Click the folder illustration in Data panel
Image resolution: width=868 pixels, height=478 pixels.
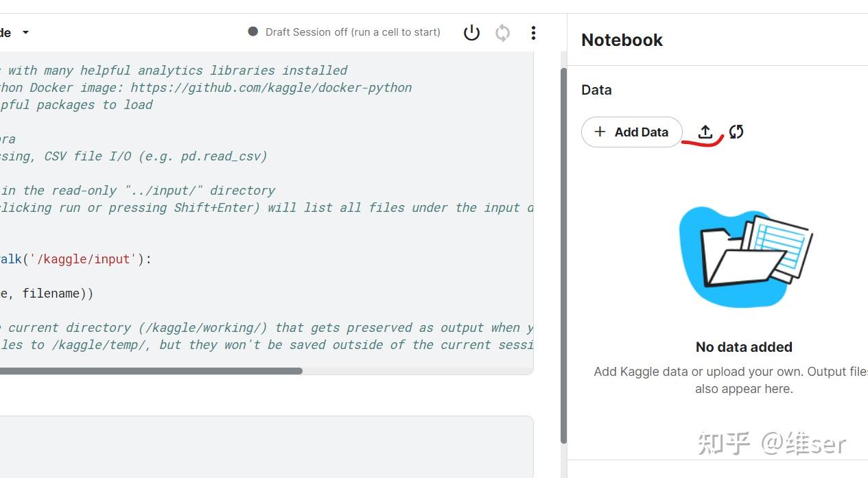pyautogui.click(x=744, y=256)
